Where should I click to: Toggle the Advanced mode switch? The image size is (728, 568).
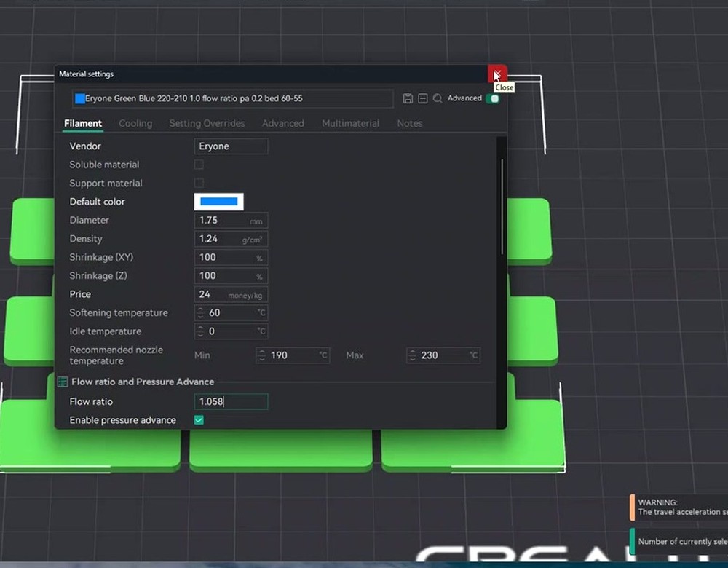492,98
